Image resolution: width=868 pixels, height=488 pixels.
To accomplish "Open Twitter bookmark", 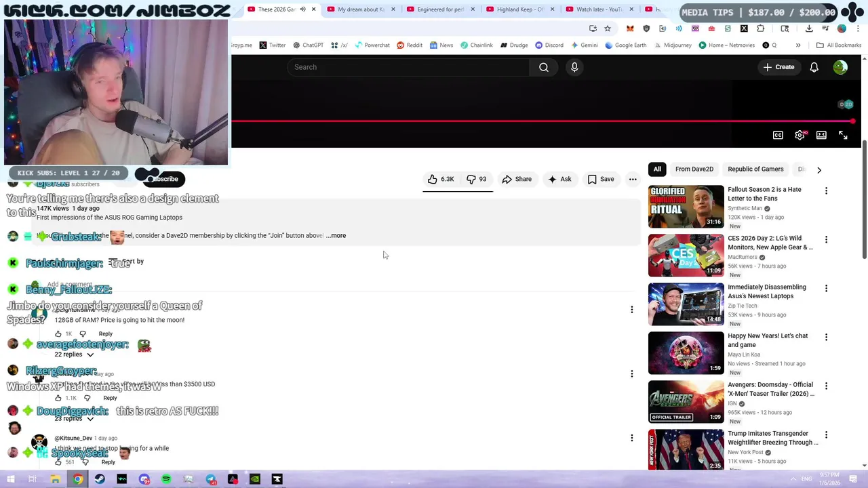I will (272, 45).
